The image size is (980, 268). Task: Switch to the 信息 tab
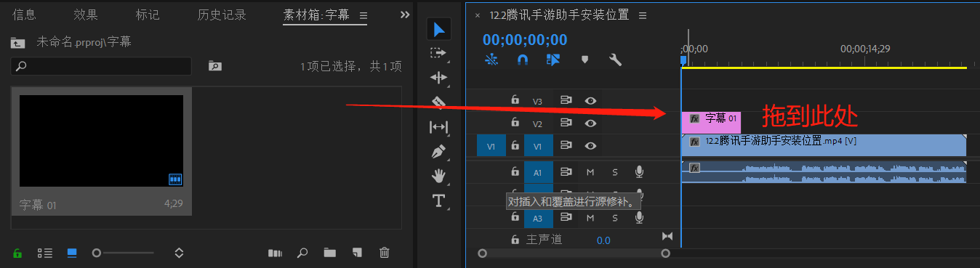coord(24,15)
